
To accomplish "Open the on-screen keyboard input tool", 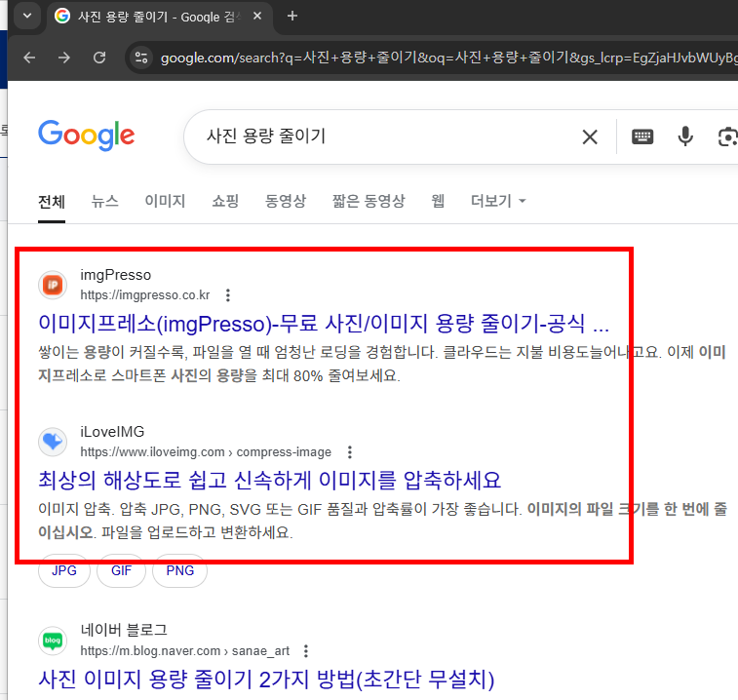I will (x=642, y=136).
